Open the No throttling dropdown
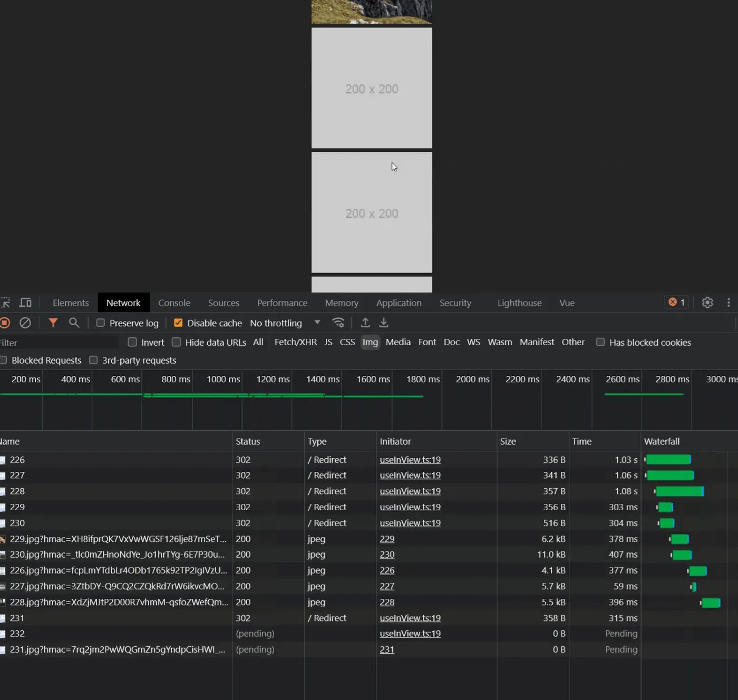738x700 pixels. 285,323
